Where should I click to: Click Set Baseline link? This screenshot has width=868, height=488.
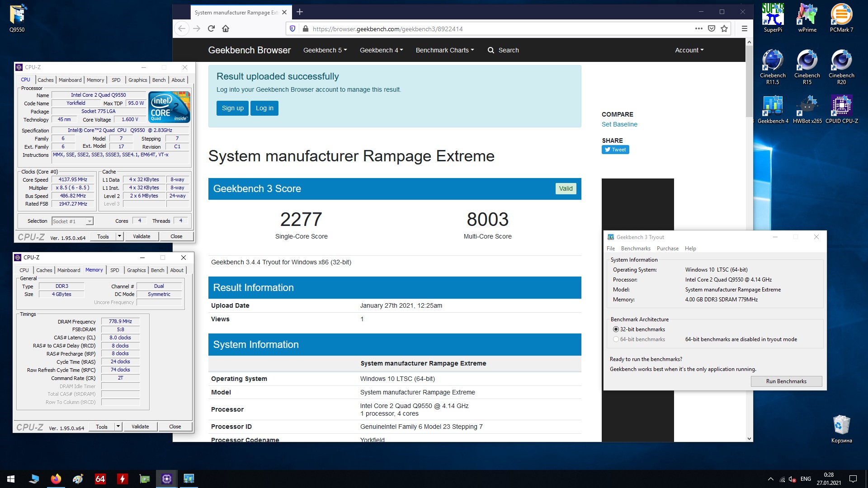click(619, 124)
